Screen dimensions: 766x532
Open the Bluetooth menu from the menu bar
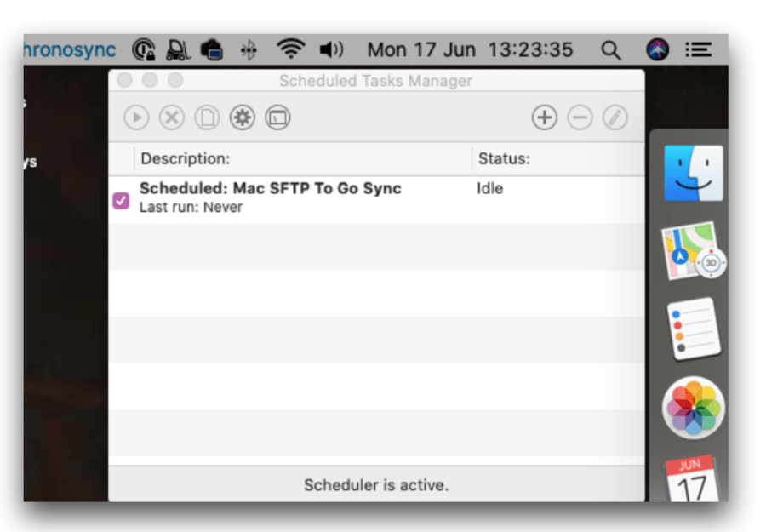point(249,49)
